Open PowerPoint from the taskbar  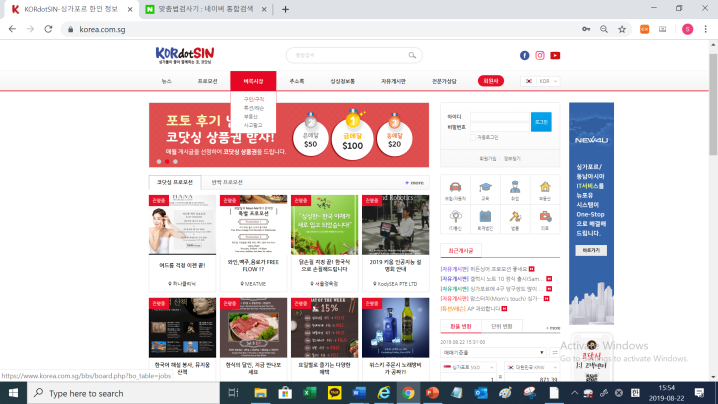point(432,393)
